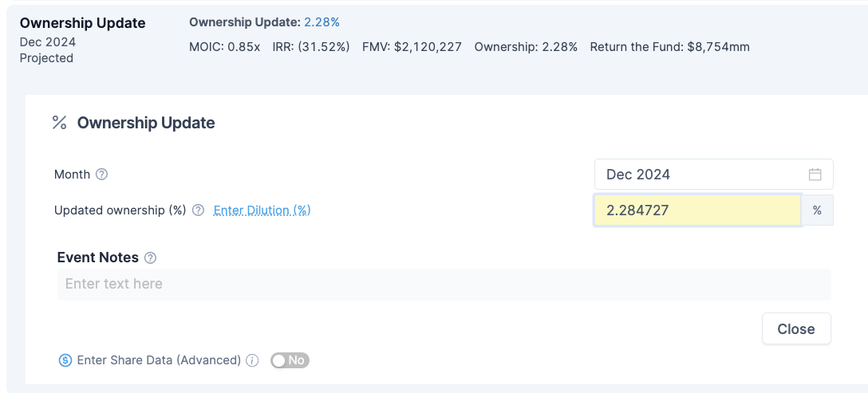
Task: Click the help icon beside Updated ownership (%)
Action: (x=199, y=210)
